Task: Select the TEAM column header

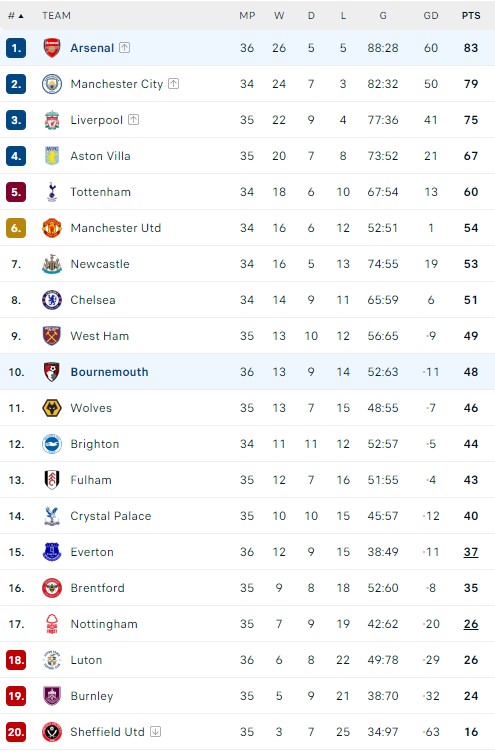Action: point(56,15)
